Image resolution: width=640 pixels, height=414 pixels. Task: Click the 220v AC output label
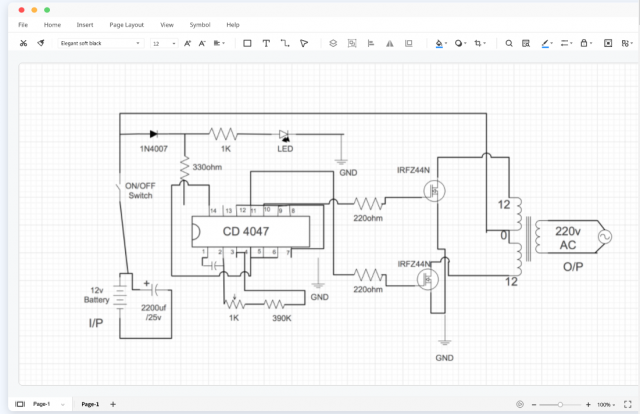[x=568, y=238]
